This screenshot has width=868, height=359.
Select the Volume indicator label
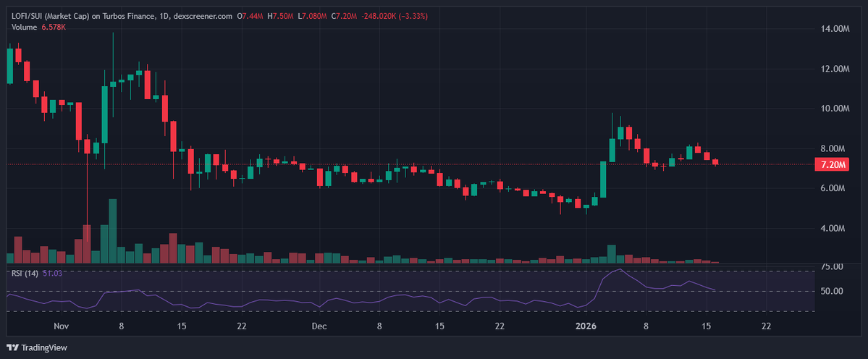25,27
